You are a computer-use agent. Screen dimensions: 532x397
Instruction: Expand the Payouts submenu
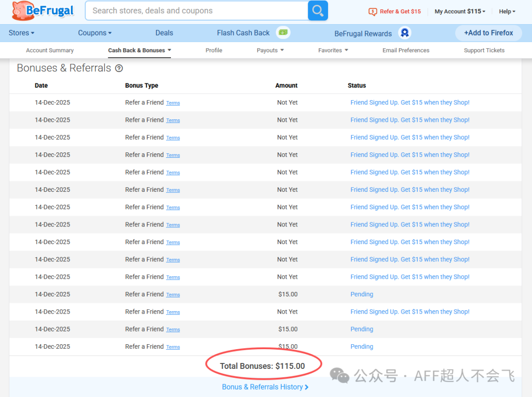[x=270, y=50]
